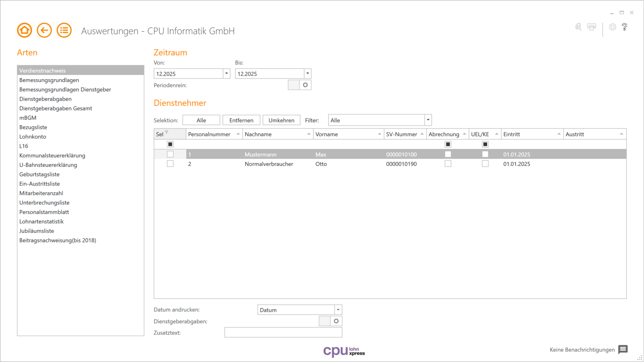Open the Filter dropdown showing Alle
Screen dimensions: 644x362
click(x=428, y=120)
